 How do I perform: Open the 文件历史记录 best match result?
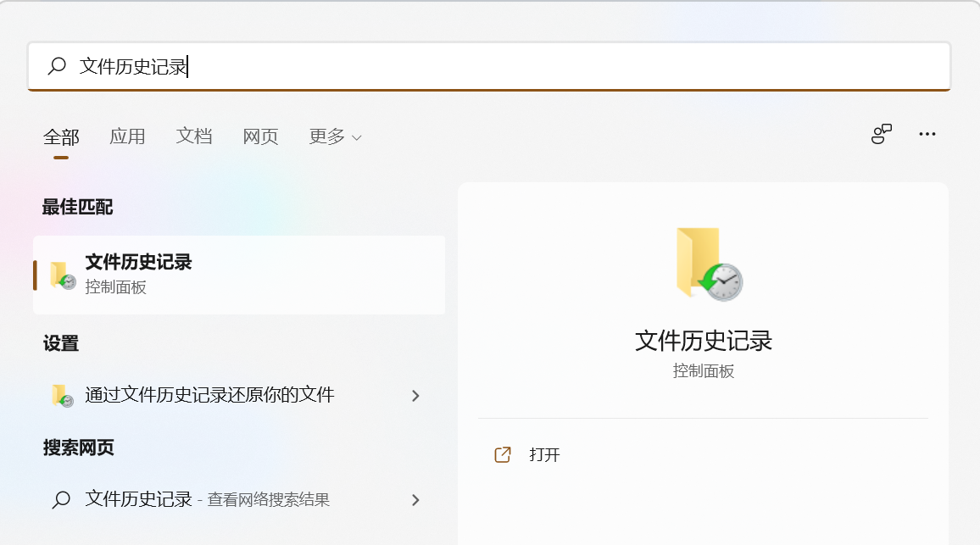(x=239, y=275)
